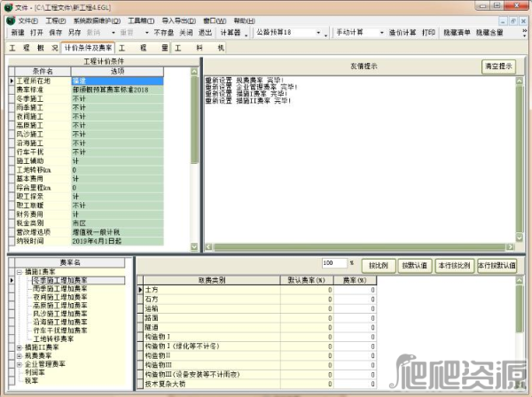This screenshot has height=397, width=532.
Task: Click the application logo icon in the menu bar
Action: click(11, 20)
